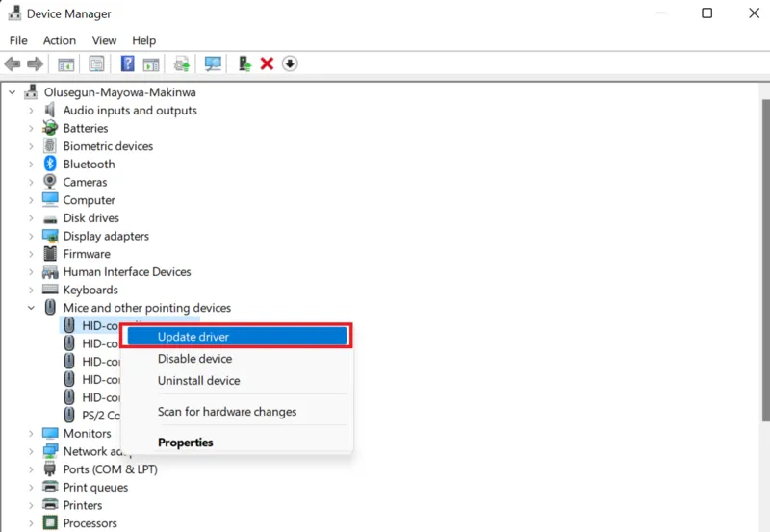Viewport: 770px width, 532px height.
Task: Expand the Display adapters node
Action: 31,237
